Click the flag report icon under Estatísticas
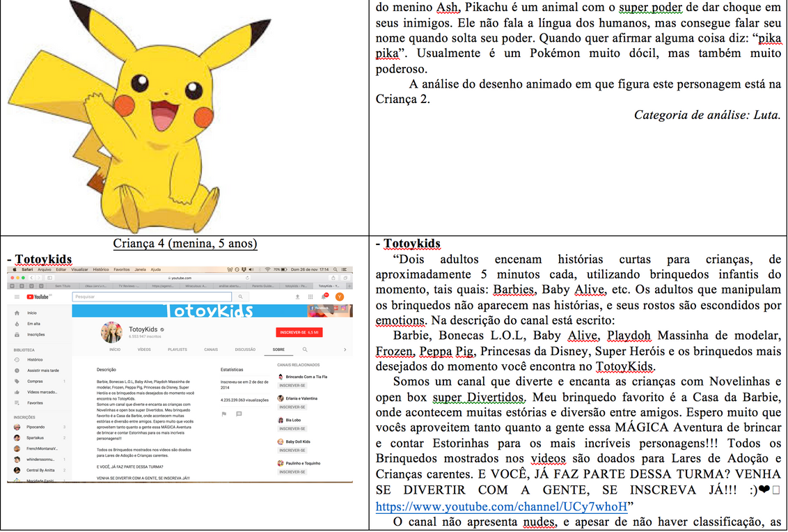 pyautogui.click(x=223, y=414)
